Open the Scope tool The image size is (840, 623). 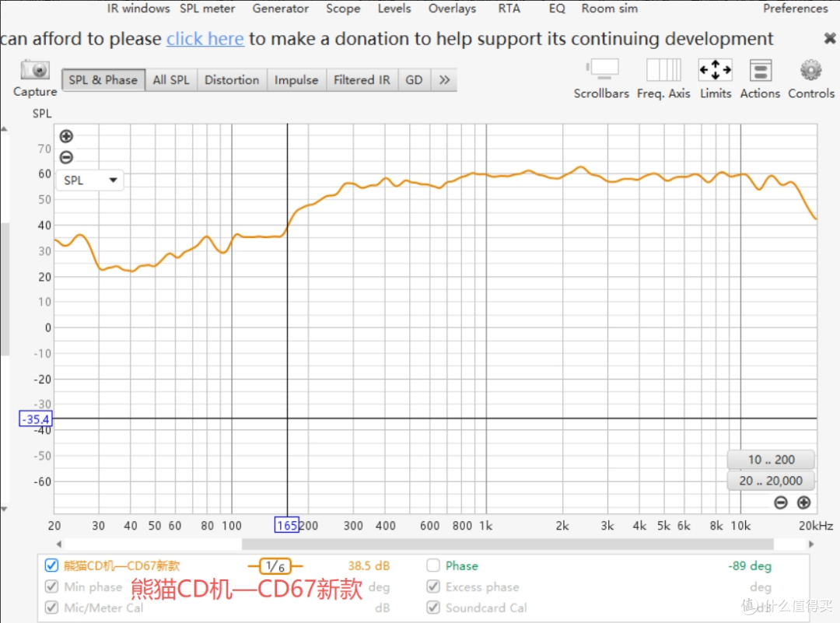tap(344, 8)
